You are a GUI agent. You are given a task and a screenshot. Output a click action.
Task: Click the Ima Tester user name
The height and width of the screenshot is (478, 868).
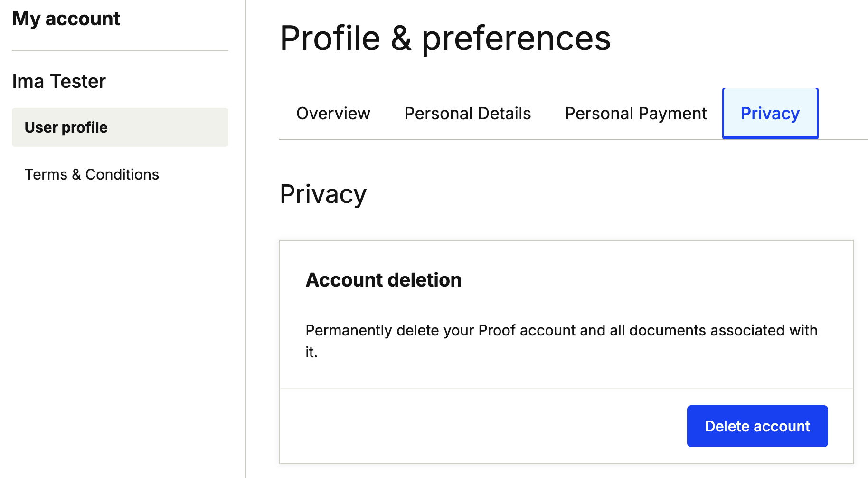click(59, 81)
